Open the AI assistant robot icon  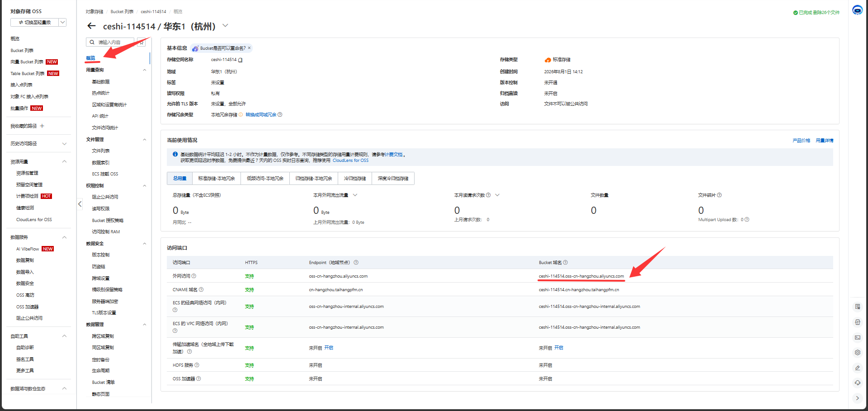coord(857,10)
